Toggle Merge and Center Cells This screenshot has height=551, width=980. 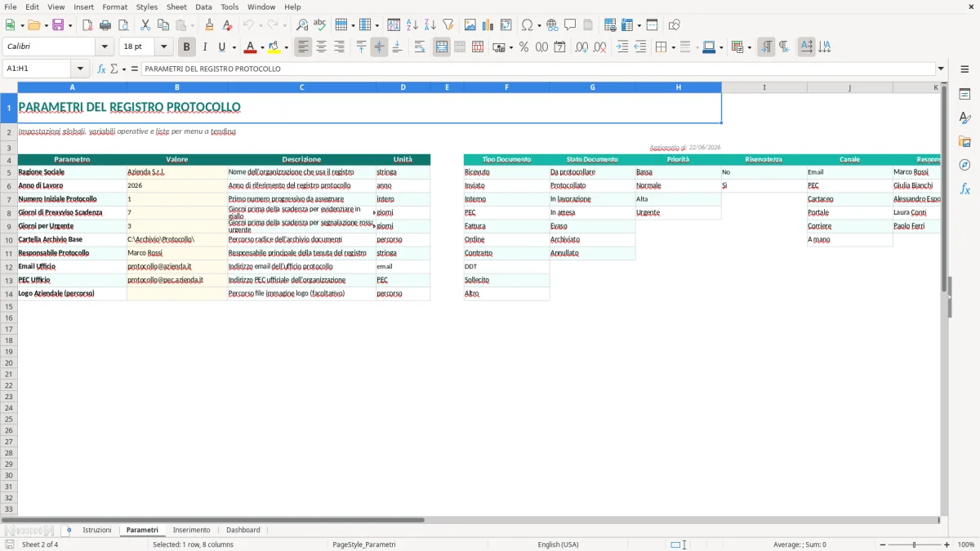[442, 47]
